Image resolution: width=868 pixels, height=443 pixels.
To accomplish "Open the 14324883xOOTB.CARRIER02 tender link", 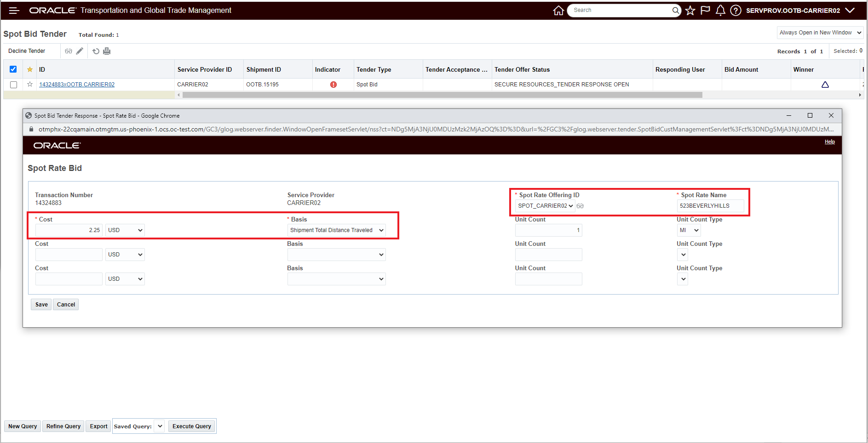I will [x=77, y=85].
